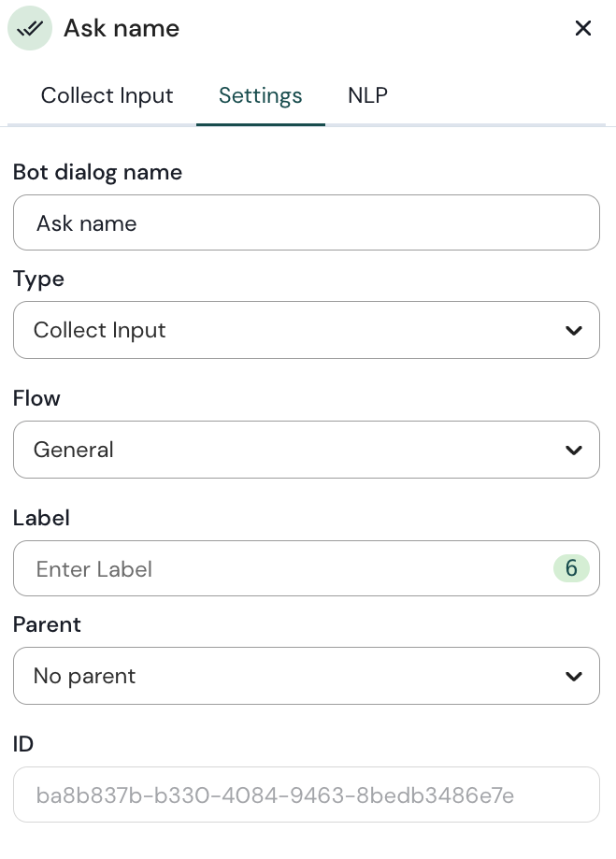616x859 pixels.
Task: Switch to the Collect Input tab
Action: pyautogui.click(x=107, y=95)
